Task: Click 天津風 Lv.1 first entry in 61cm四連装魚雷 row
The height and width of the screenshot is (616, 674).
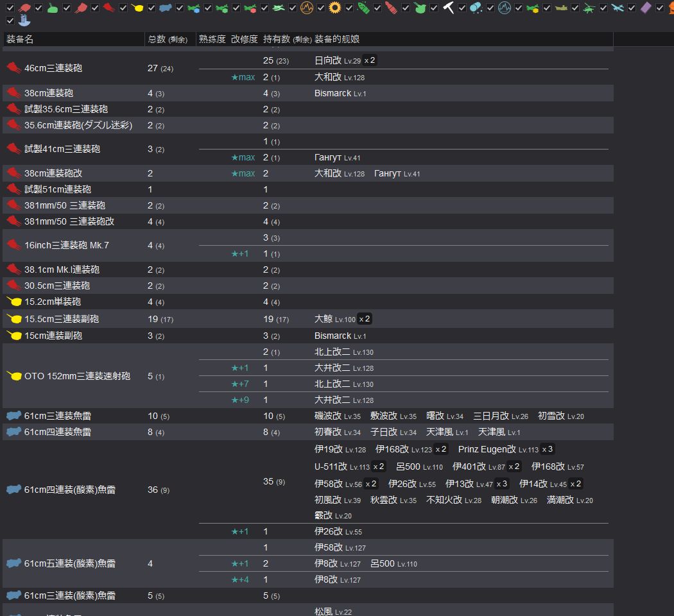Action: click(x=447, y=432)
